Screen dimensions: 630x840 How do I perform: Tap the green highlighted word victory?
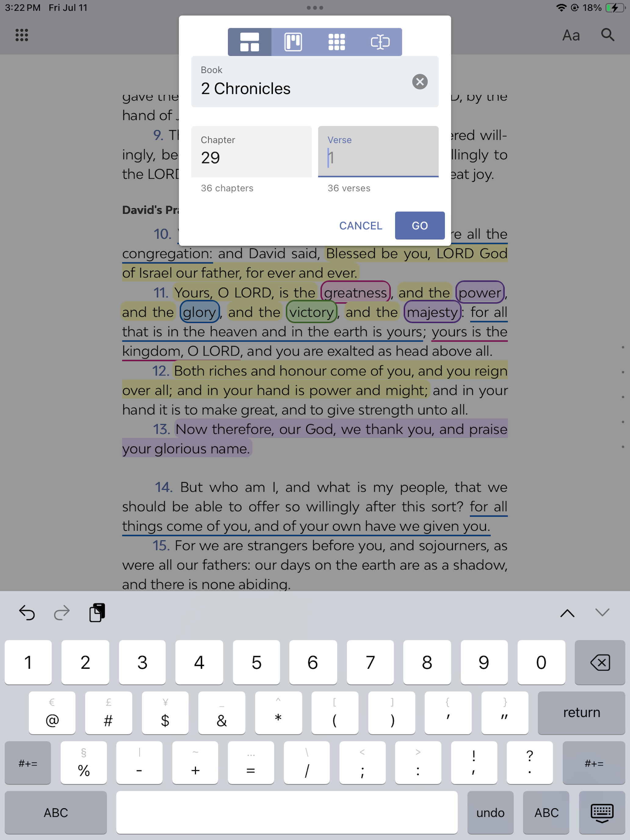tap(312, 312)
